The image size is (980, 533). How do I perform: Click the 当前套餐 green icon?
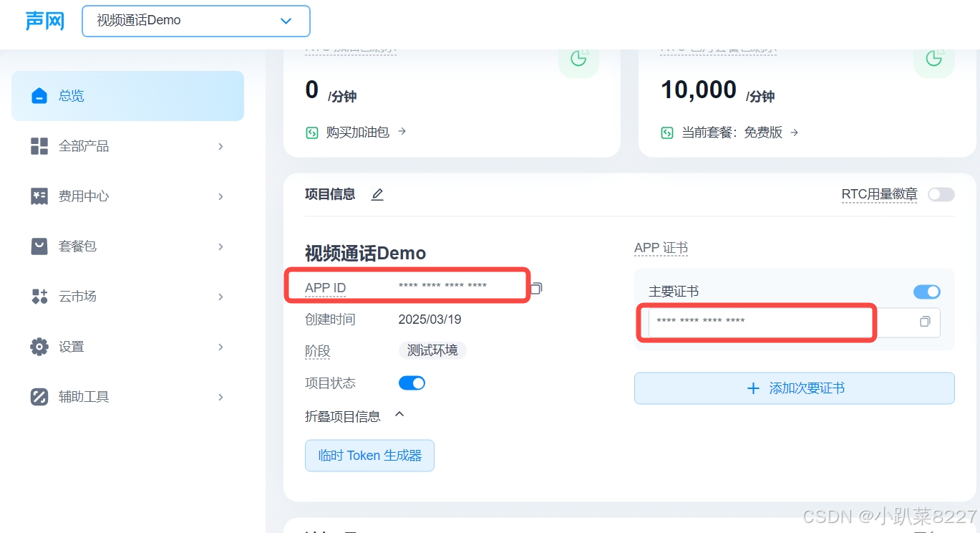666,133
